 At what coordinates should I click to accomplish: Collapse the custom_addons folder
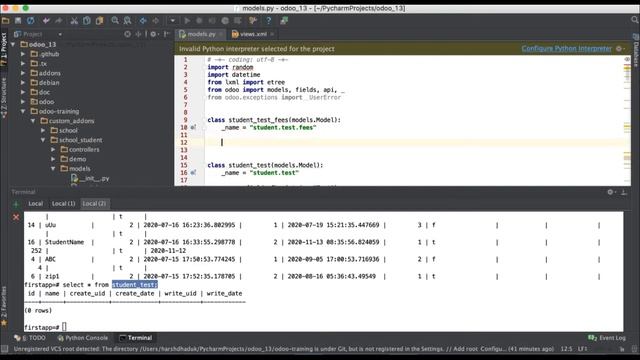(x=33, y=121)
